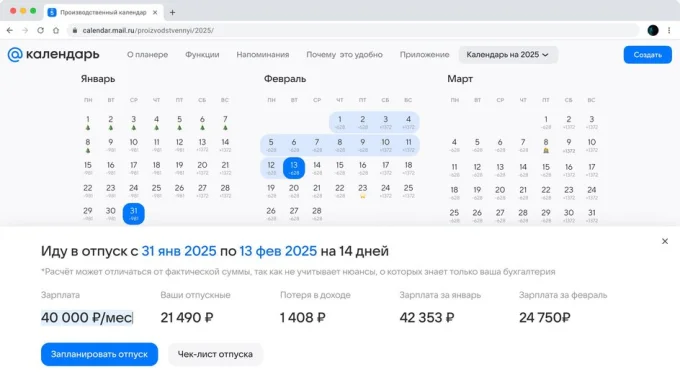Click the address bar URL
This screenshot has width=680, height=382.
pos(148,30)
